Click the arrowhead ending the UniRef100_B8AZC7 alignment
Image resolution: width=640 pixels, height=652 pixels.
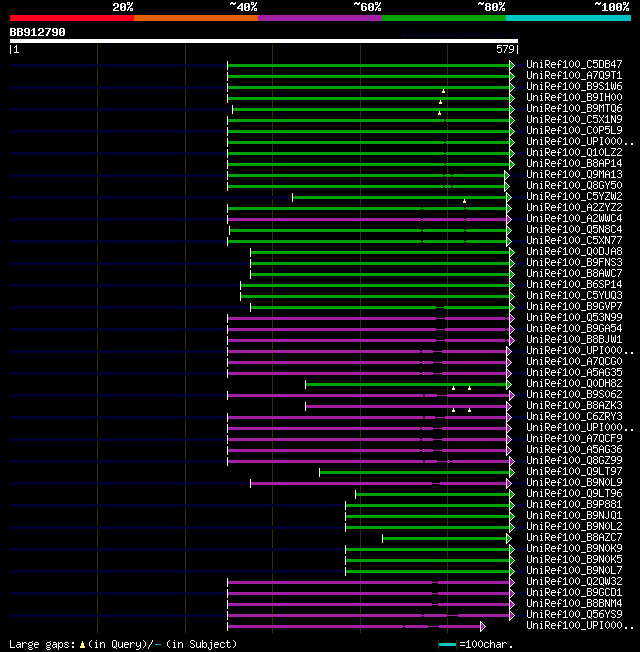(x=509, y=538)
